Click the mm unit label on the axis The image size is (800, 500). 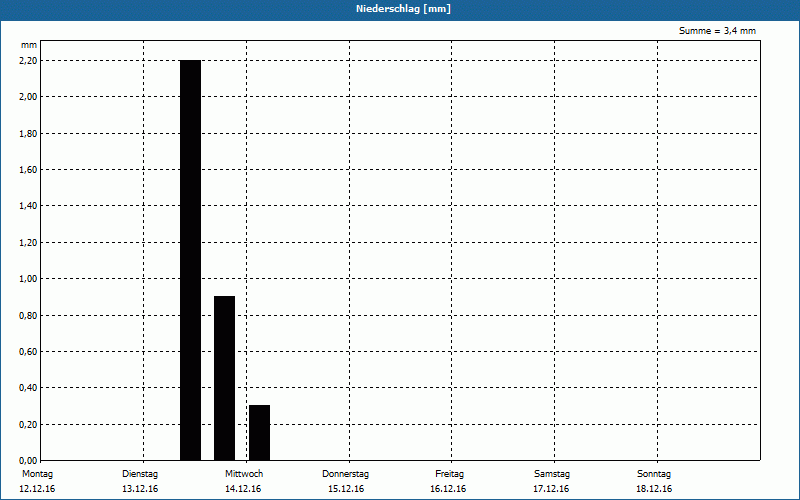pos(29,45)
